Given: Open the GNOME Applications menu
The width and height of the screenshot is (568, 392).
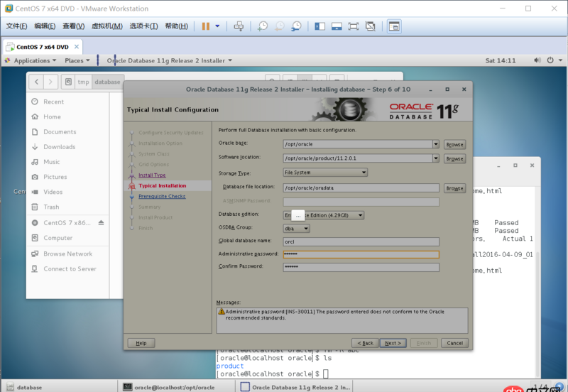Looking at the screenshot, I should pyautogui.click(x=31, y=60).
